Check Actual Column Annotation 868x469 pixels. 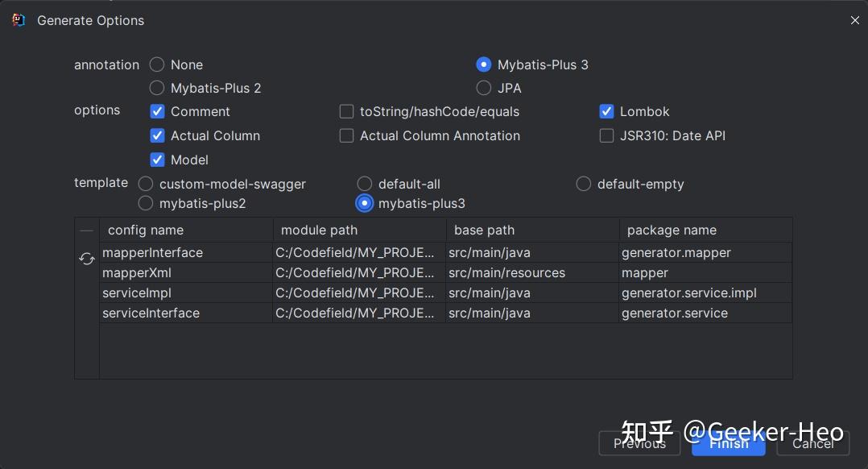[347, 135]
